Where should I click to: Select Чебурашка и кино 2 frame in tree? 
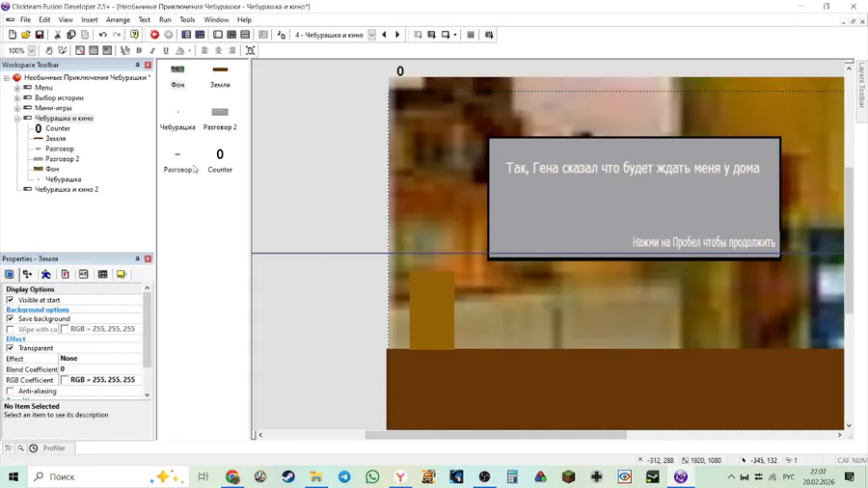click(67, 189)
